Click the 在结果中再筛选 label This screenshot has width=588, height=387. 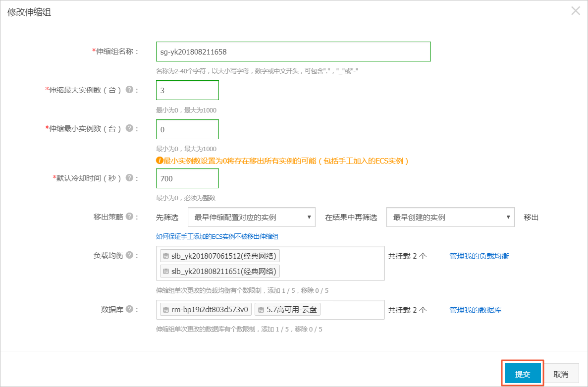coord(351,218)
